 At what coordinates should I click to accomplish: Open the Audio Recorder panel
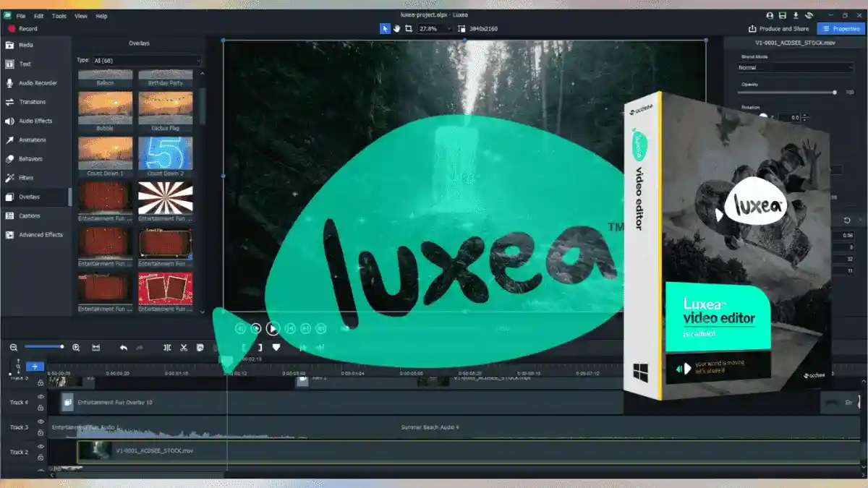click(35, 83)
